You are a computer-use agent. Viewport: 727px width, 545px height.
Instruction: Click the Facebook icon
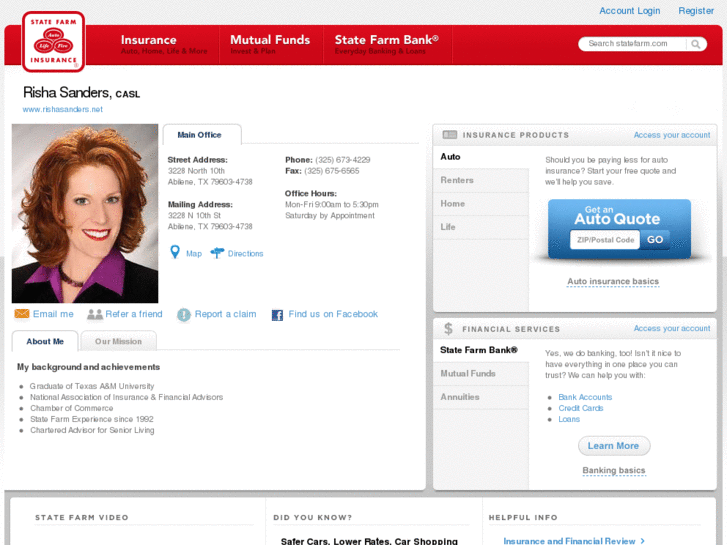click(277, 315)
